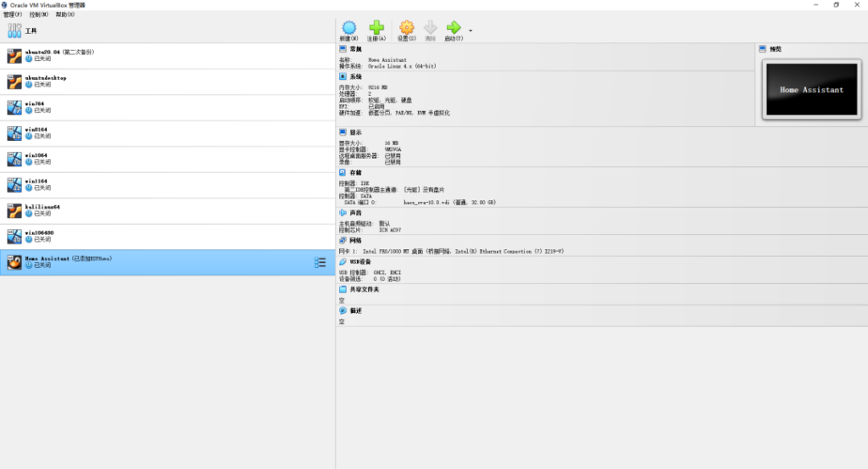The width and height of the screenshot is (868, 469).
Task: Click the 已关闭 status under kalilinux64
Action: (42, 214)
